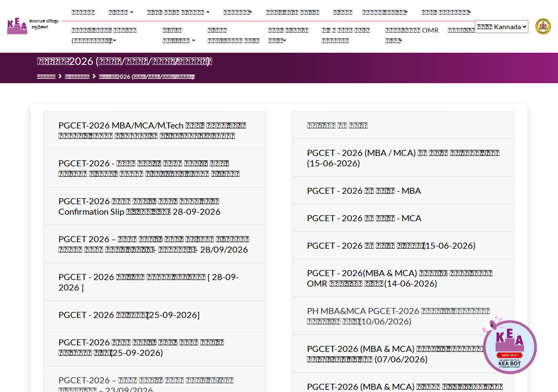The height and width of the screenshot is (392, 558).
Task: Expand the navigation item with a parenthesized label
Action: click(x=104, y=35)
